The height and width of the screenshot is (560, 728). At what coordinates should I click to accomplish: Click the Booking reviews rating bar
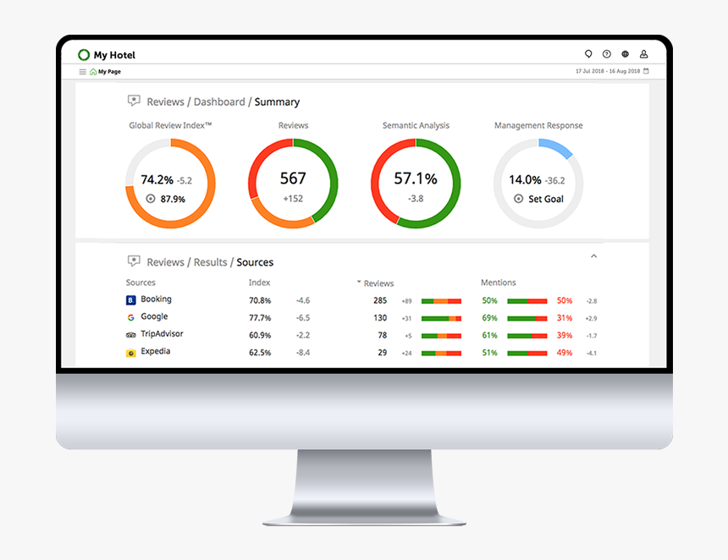tap(441, 301)
